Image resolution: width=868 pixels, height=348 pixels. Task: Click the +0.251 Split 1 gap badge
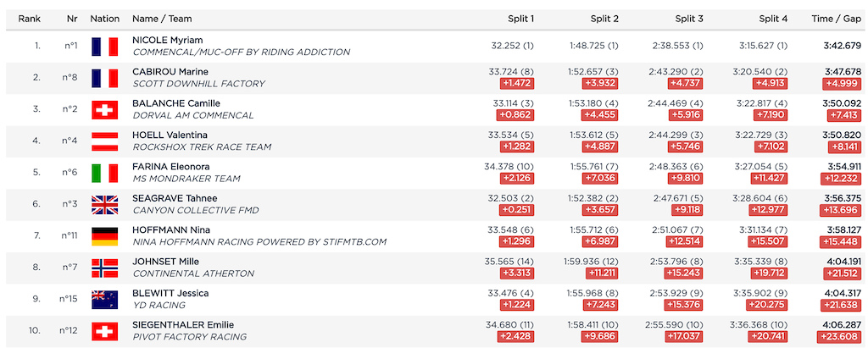(x=517, y=210)
